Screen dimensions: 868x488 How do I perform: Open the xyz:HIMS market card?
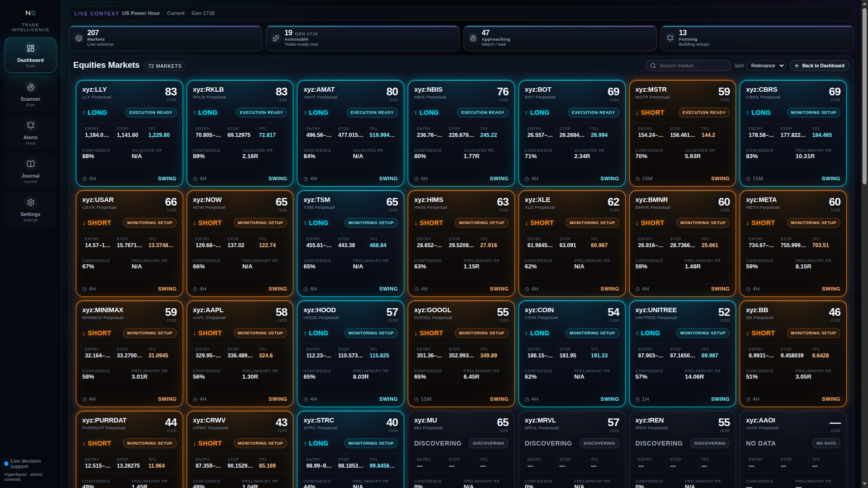click(x=461, y=244)
